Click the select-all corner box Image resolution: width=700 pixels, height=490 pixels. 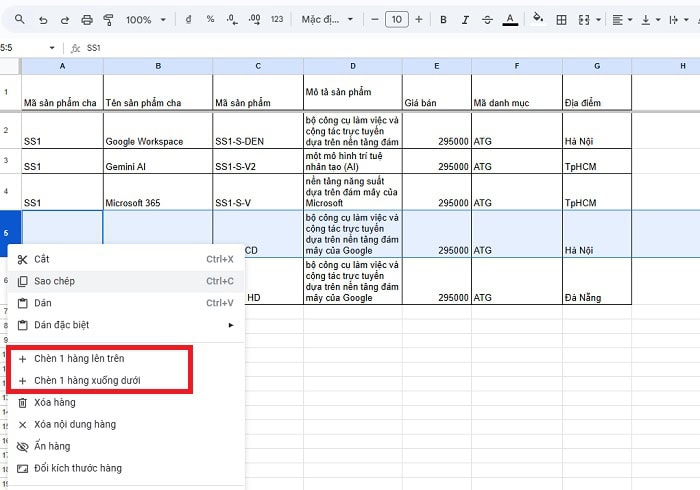click(x=10, y=66)
